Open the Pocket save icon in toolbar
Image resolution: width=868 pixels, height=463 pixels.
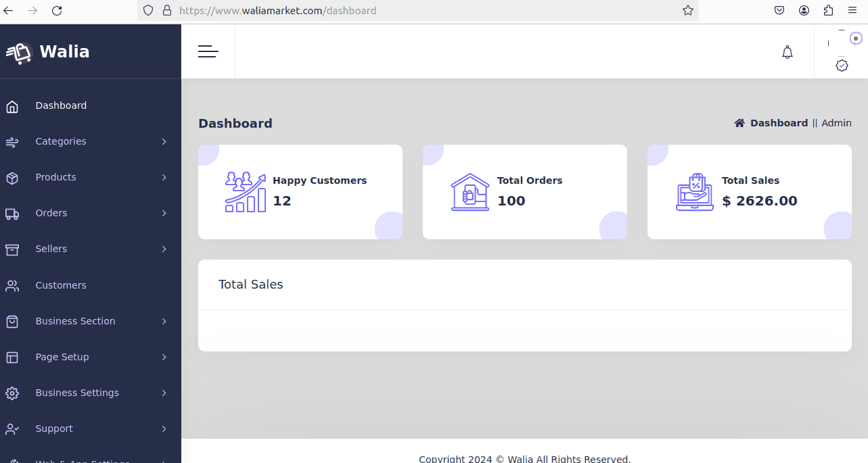pos(779,10)
